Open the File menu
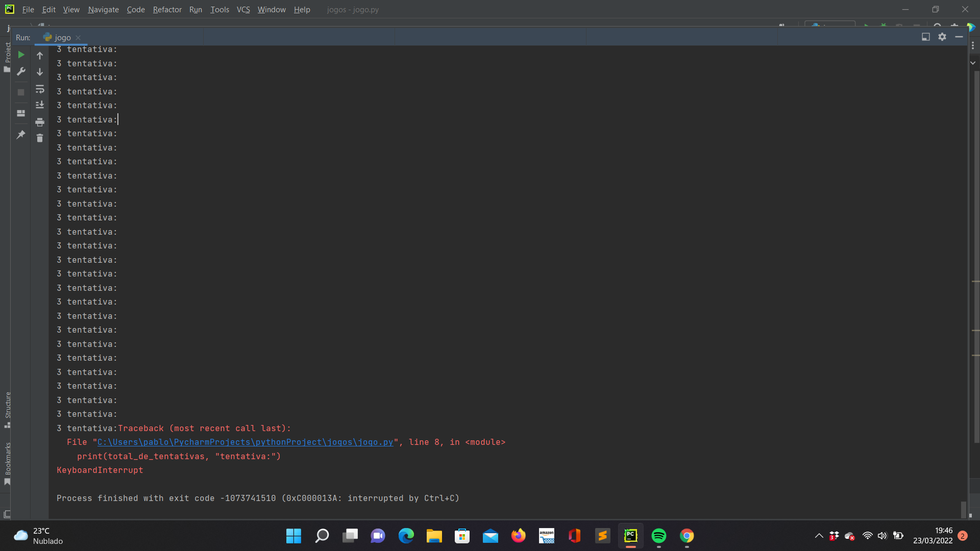This screenshot has width=980, height=551. click(28, 9)
